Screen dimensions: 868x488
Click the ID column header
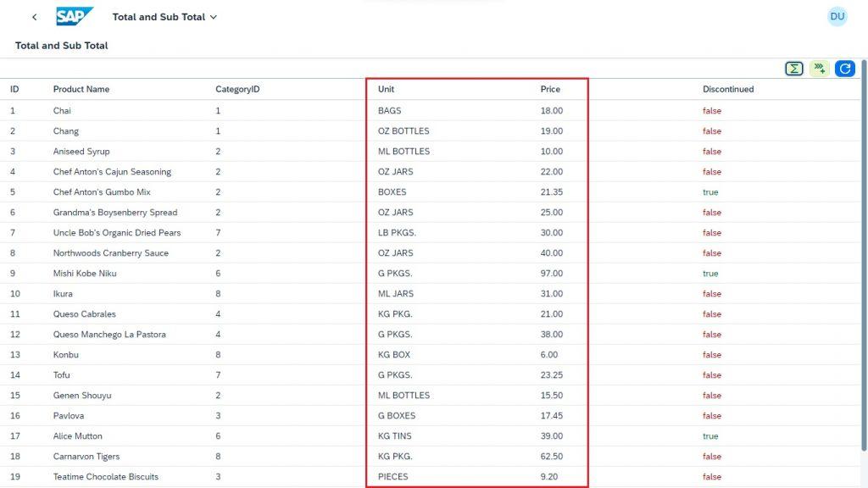14,89
